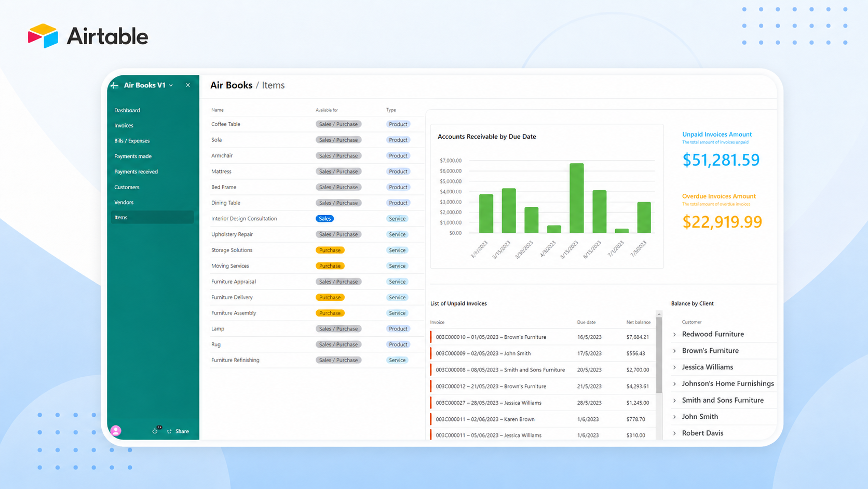Image resolution: width=868 pixels, height=489 pixels.
Task: Select the Coffee Table item name
Action: click(226, 124)
